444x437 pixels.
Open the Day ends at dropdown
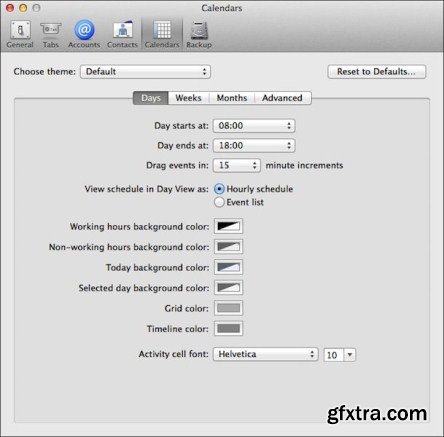(x=254, y=145)
